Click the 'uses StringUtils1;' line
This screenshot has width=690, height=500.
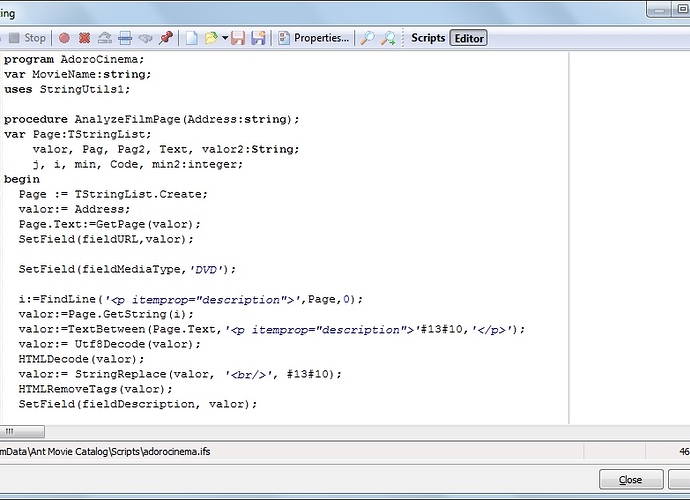tap(67, 89)
